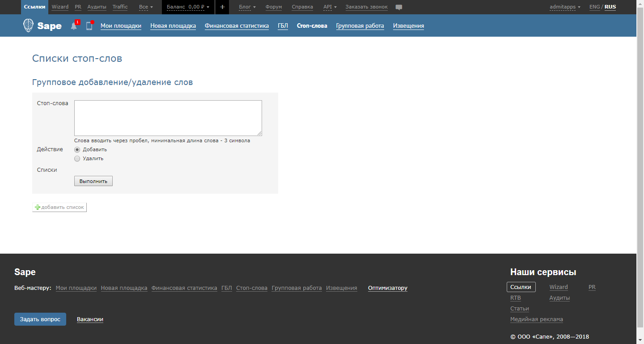
Task: Open the Баланс 0,00 ₽ dropdown
Action: click(x=188, y=7)
